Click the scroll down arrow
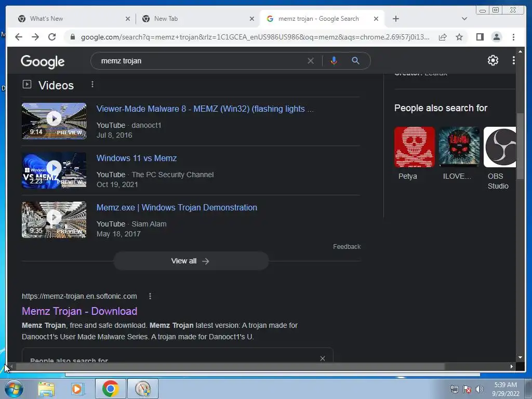 pyautogui.click(x=520, y=357)
